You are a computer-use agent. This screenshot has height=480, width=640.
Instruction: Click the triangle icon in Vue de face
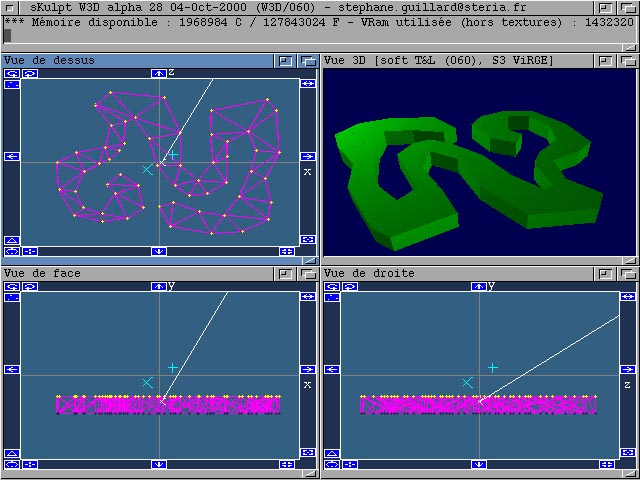point(12,453)
